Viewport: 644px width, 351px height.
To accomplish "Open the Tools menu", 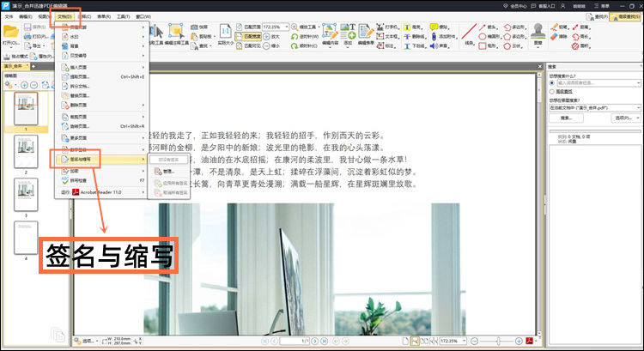I will tap(123, 17).
